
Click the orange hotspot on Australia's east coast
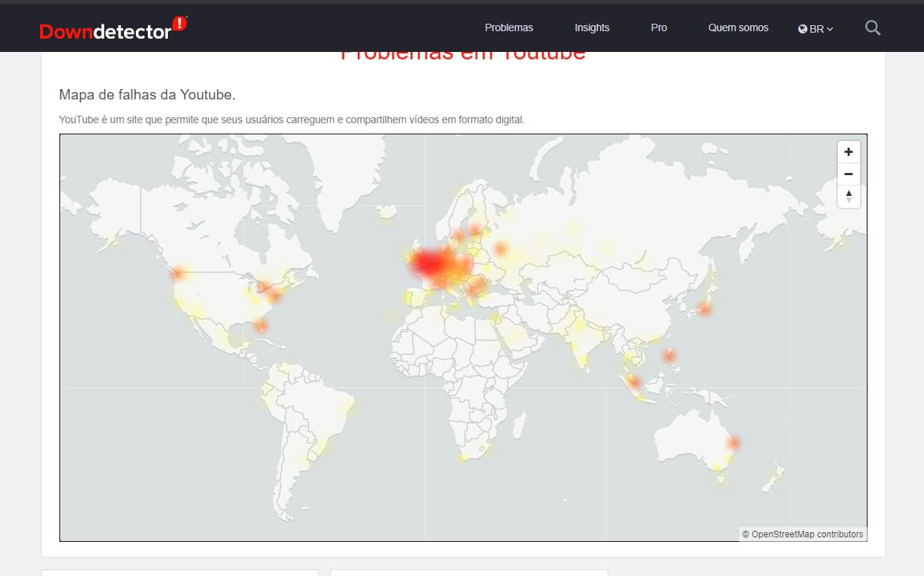(734, 442)
